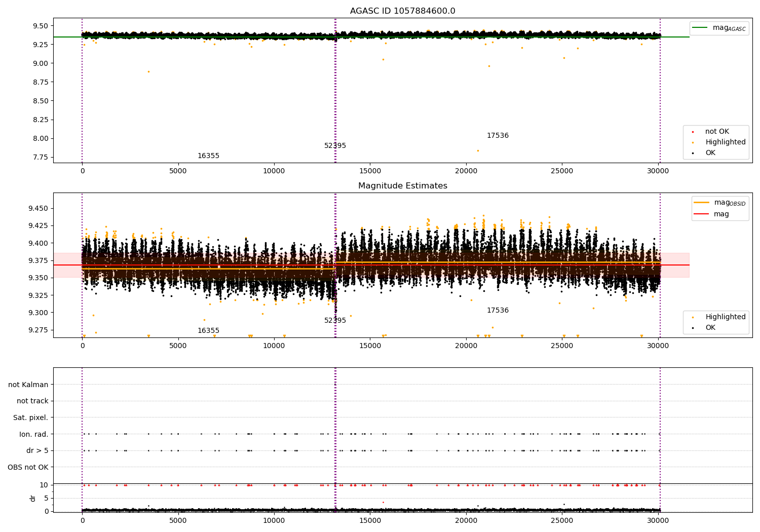Click the orange mag OBSID legend line
Screen dimensions: 760x532
click(x=702, y=203)
